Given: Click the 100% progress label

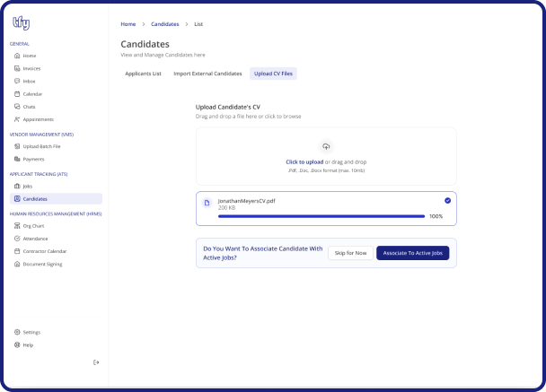Looking at the screenshot, I should [x=436, y=216].
